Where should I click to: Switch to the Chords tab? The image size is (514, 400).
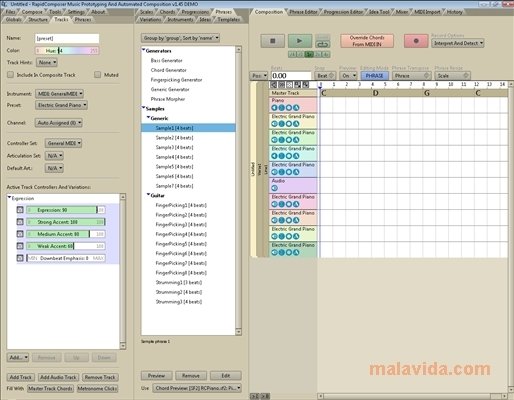[x=167, y=12]
